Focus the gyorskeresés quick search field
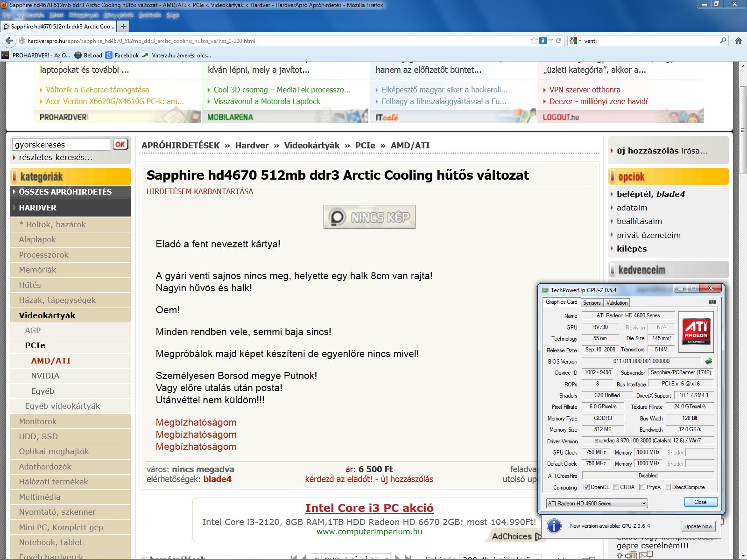The image size is (747, 560). [61, 144]
